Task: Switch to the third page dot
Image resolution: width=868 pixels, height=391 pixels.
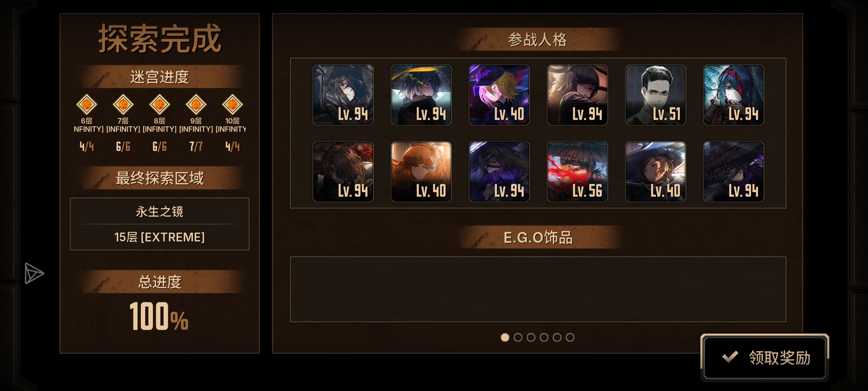Action: coord(531,337)
